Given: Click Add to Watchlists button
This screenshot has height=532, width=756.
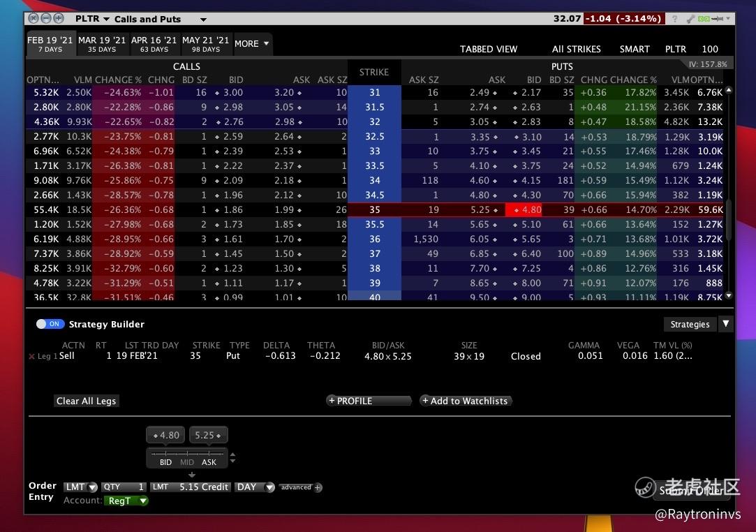Looking at the screenshot, I should [466, 401].
